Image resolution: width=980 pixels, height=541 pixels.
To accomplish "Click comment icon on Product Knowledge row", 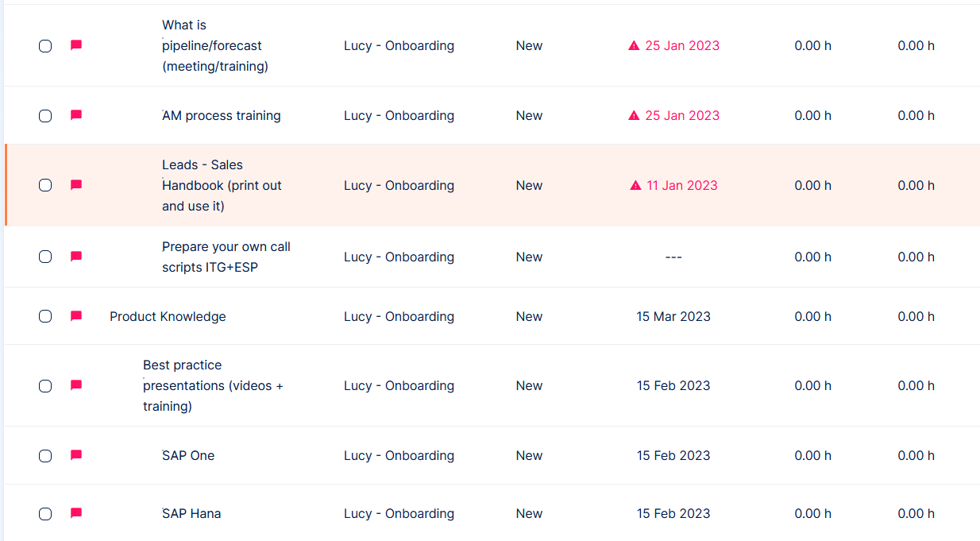I will point(76,316).
